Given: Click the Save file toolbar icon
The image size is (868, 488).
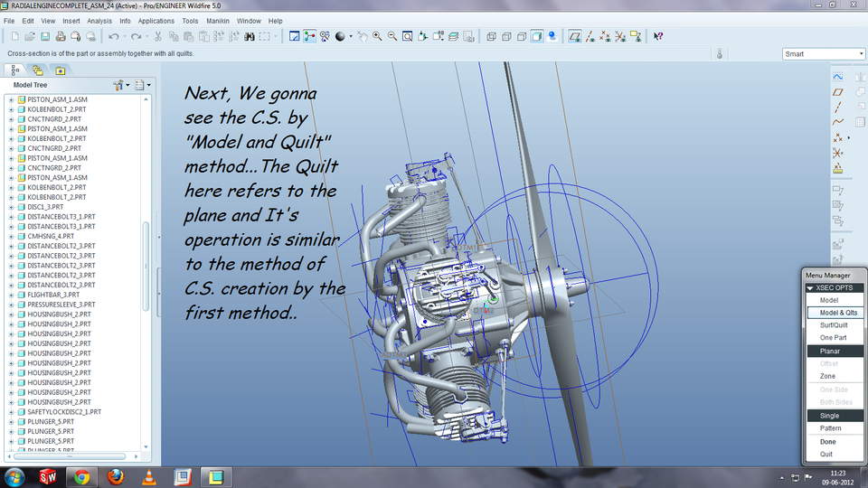Looking at the screenshot, I should tap(45, 37).
